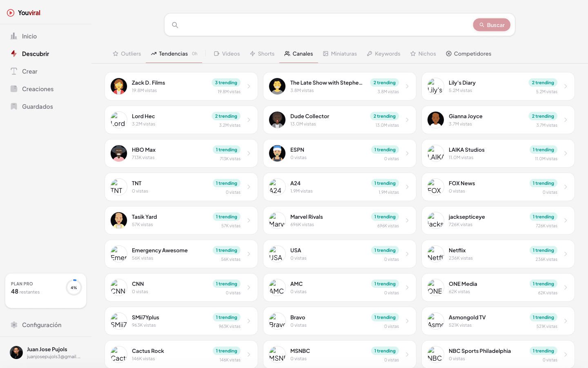This screenshot has height=368, width=588.
Task: Expand the Lord Hec row chevron
Action: click(249, 120)
